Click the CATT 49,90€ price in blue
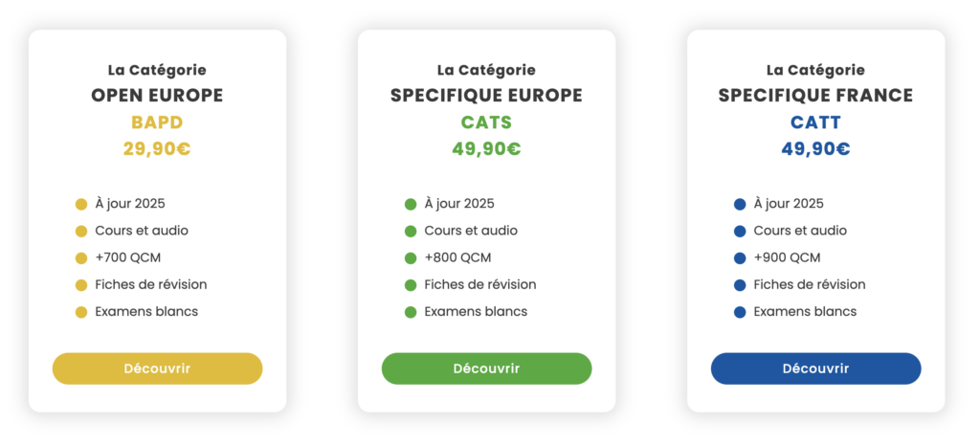Image resolution: width=980 pixels, height=446 pixels. [x=815, y=149]
